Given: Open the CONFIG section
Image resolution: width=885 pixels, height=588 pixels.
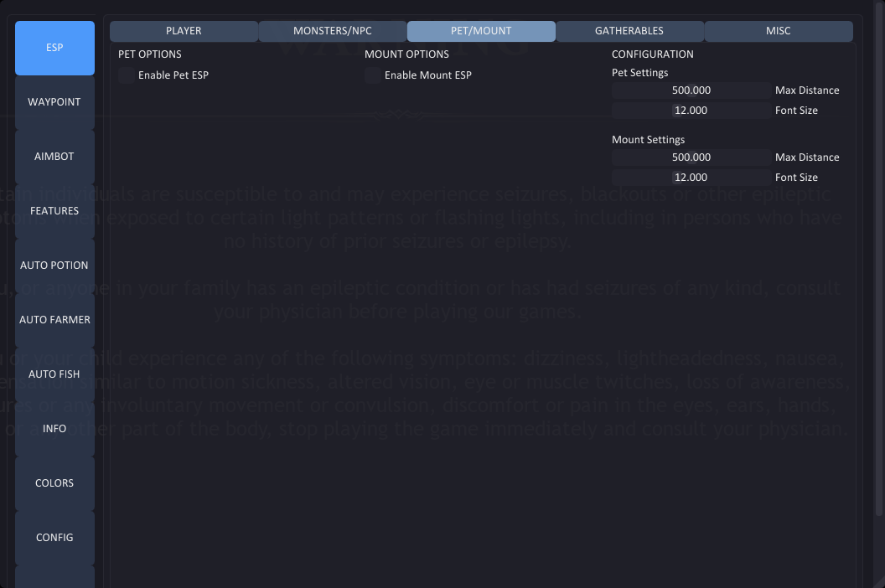Looking at the screenshot, I should pyautogui.click(x=54, y=538).
